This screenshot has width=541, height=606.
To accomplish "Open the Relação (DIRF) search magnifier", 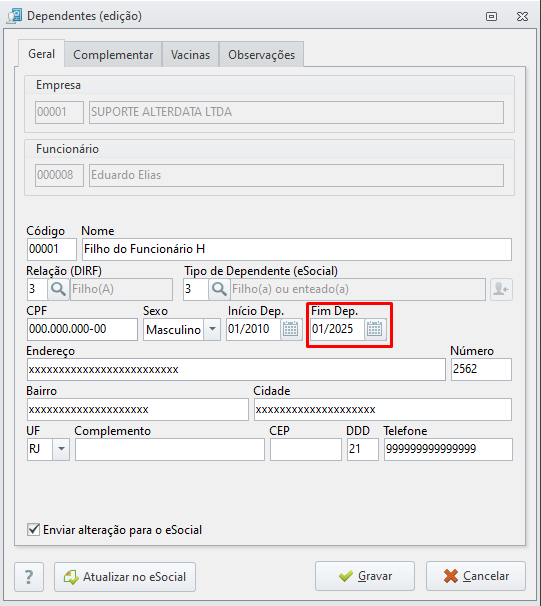I will coord(58,289).
